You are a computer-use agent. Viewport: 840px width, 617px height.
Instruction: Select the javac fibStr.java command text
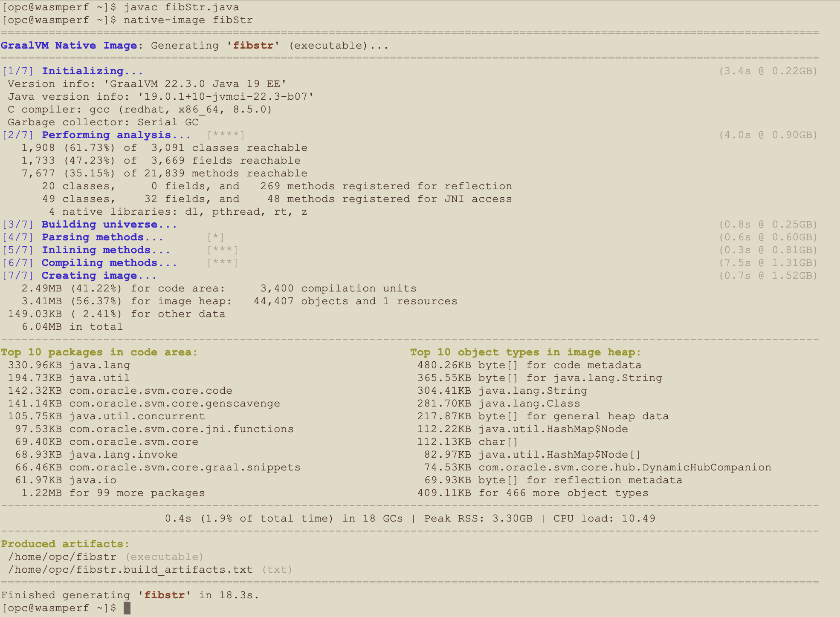click(x=181, y=7)
